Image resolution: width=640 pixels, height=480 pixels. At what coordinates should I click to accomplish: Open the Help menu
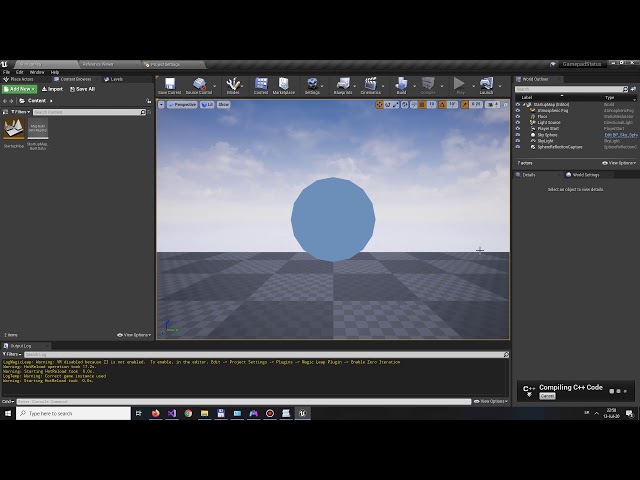pyautogui.click(x=55, y=72)
